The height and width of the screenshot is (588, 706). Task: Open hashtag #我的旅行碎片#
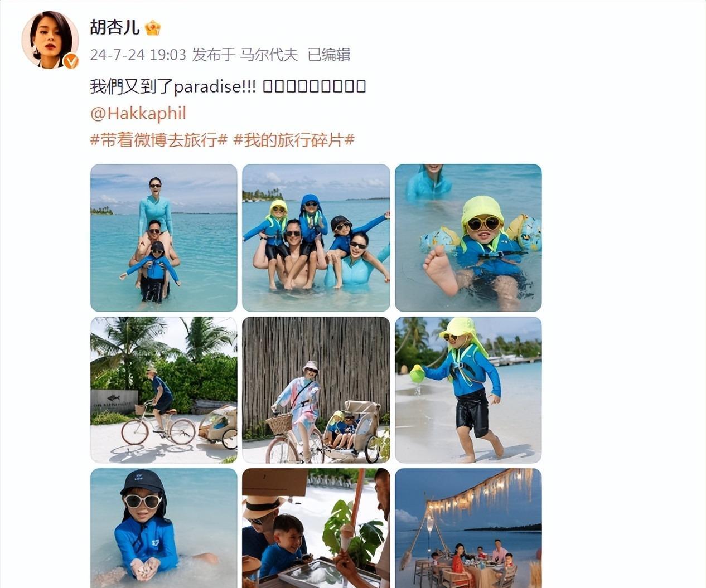pyautogui.click(x=294, y=140)
